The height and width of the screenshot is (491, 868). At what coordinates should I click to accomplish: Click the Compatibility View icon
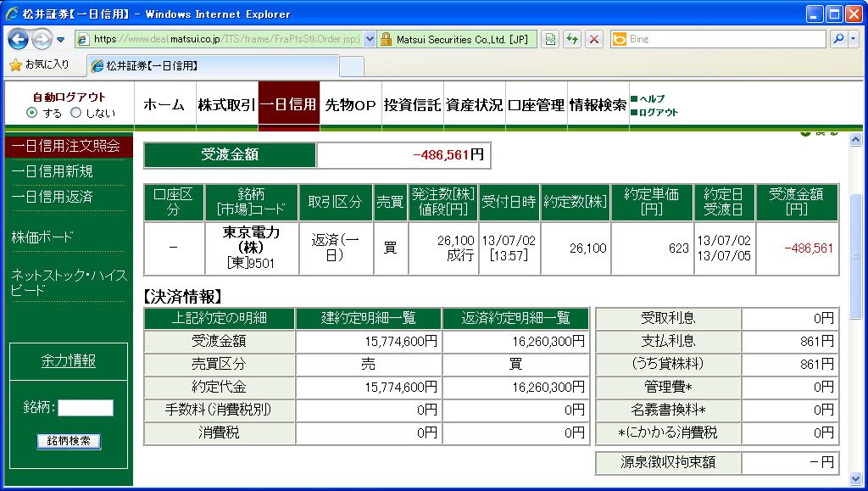[550, 39]
